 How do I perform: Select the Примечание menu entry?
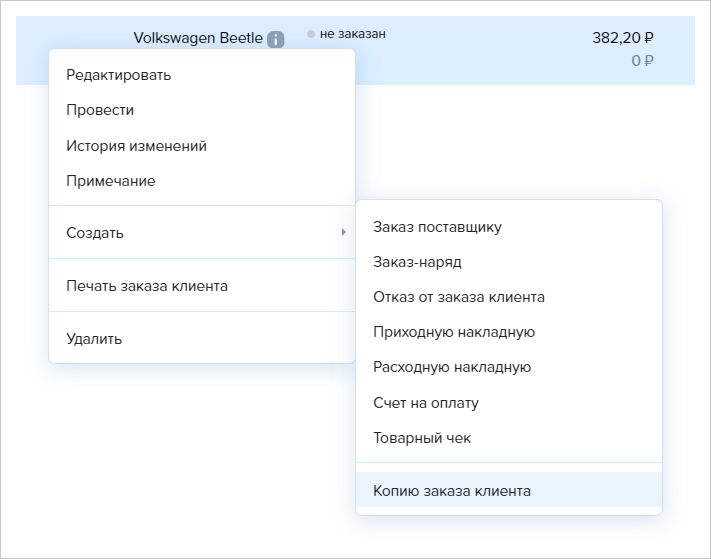tap(110, 181)
